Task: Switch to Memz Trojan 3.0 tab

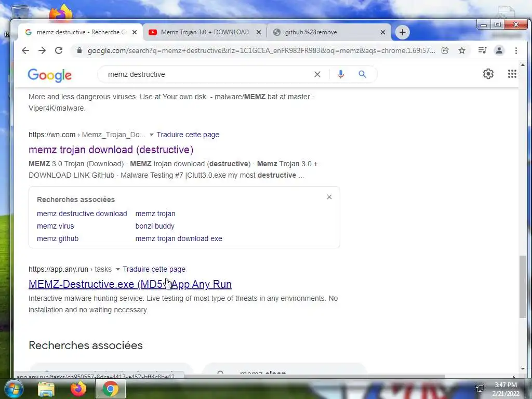Action: click(x=205, y=32)
